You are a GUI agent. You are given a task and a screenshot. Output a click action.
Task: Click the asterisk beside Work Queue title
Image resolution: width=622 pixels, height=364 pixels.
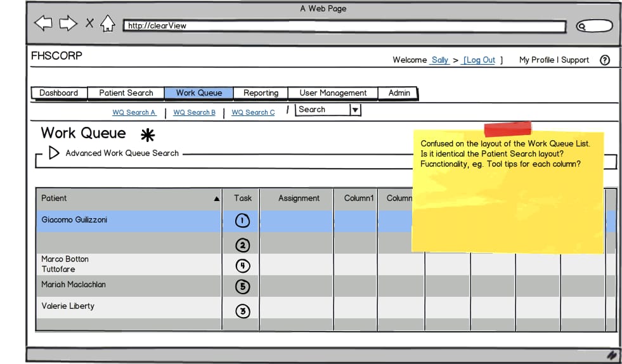pyautogui.click(x=148, y=135)
